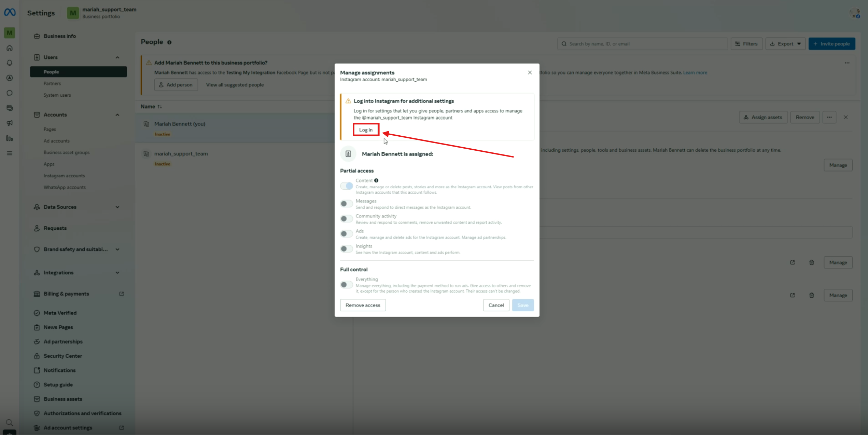This screenshot has width=868, height=435.
Task: Open the hamburger All tools icon
Action: 10,153
